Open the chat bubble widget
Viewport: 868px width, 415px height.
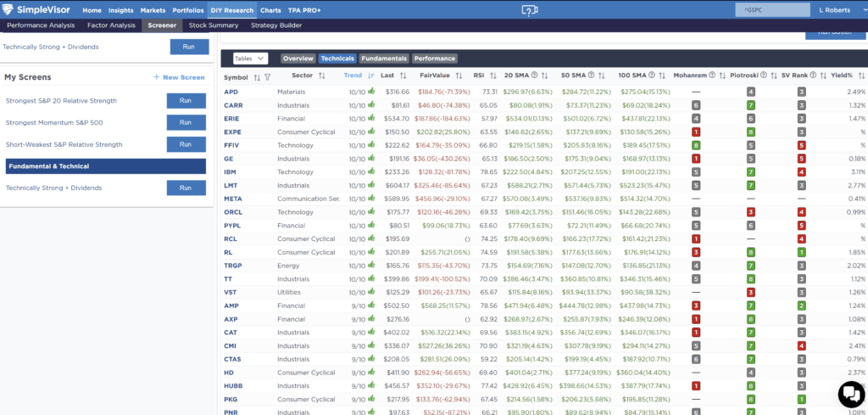point(850,394)
